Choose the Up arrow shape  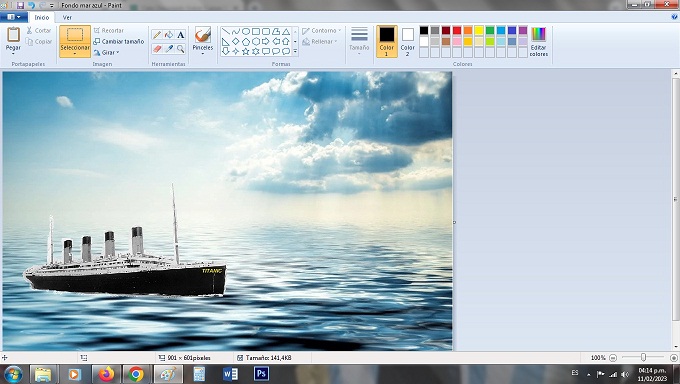pyautogui.click(x=286, y=41)
